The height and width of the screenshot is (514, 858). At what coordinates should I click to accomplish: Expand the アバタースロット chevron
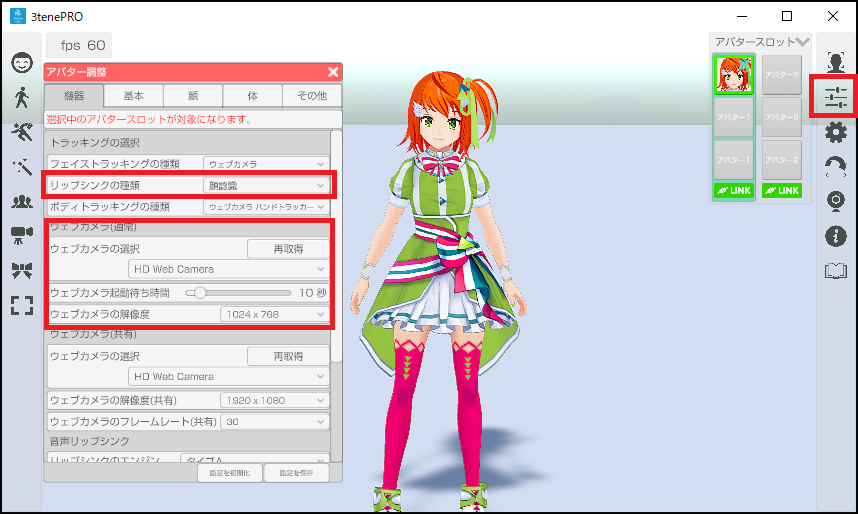click(x=802, y=42)
